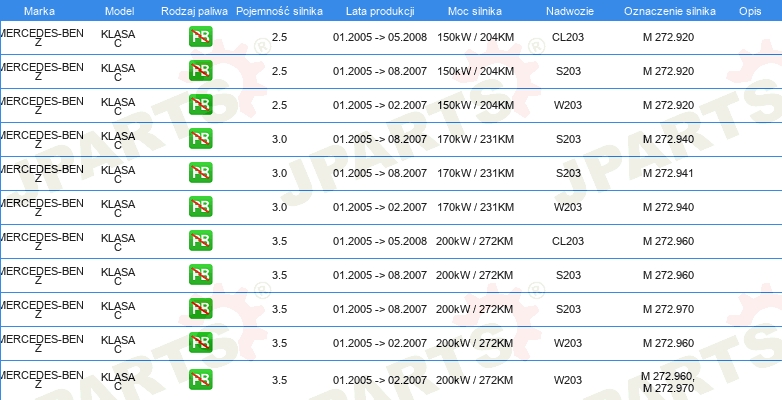Click the fuel icon in the S203 M 272.940 row

pyautogui.click(x=200, y=139)
